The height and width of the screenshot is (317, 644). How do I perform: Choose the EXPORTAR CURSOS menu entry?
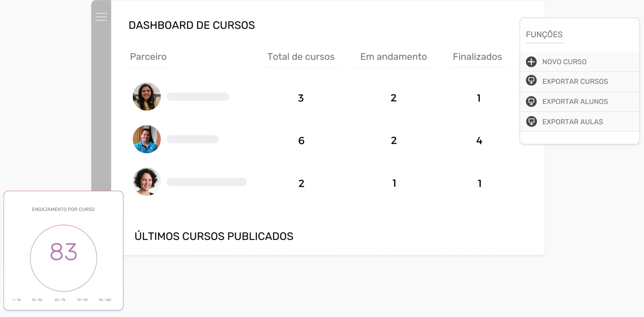pyautogui.click(x=575, y=81)
